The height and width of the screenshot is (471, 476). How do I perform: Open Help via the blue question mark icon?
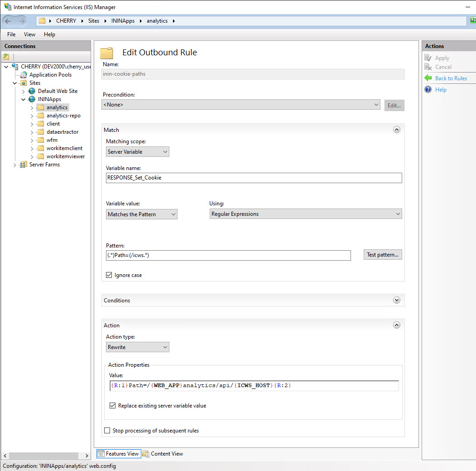(x=428, y=89)
